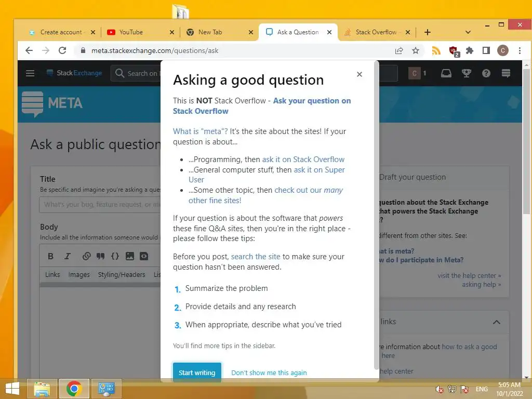Click the META site logo
532x399 pixels.
click(x=52, y=103)
